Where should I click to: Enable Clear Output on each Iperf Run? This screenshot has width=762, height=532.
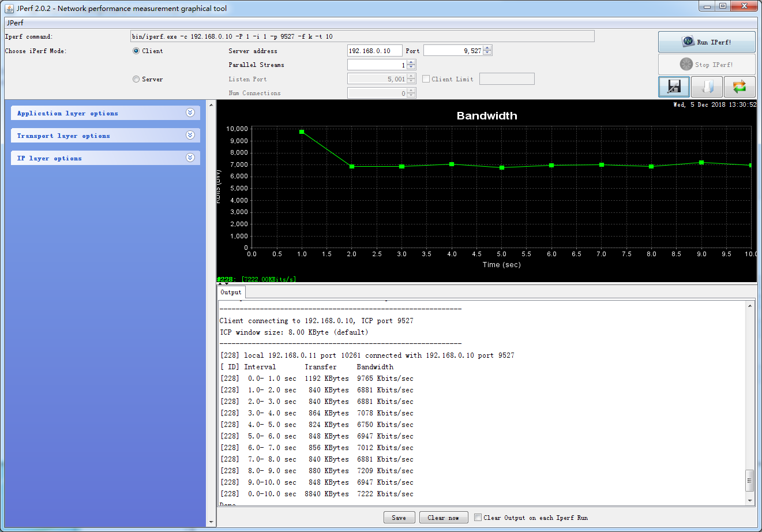(478, 518)
